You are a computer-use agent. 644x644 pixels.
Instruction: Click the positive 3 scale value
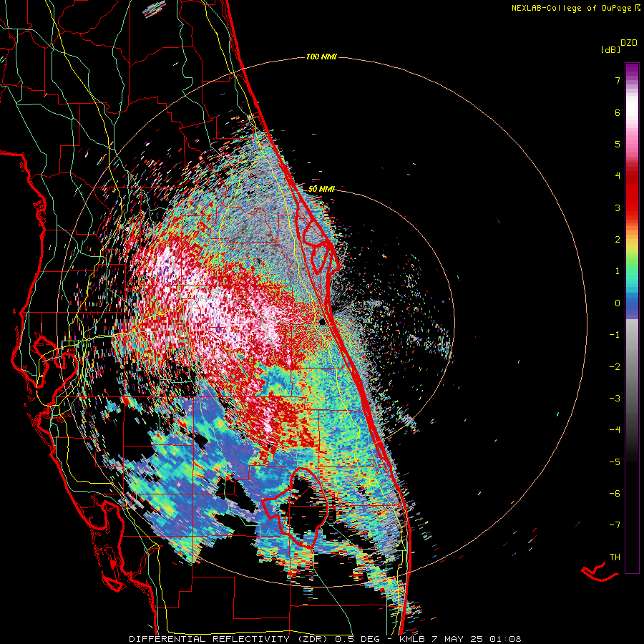tap(618, 208)
